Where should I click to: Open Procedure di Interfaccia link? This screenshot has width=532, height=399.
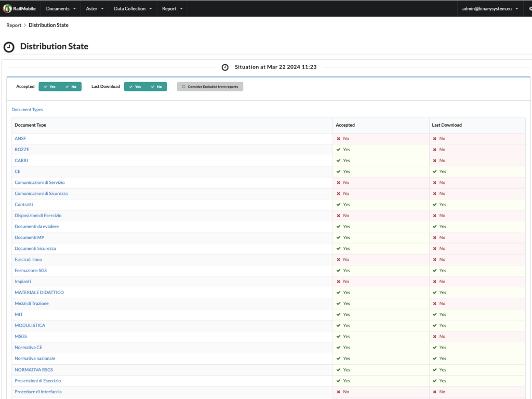[x=38, y=392]
